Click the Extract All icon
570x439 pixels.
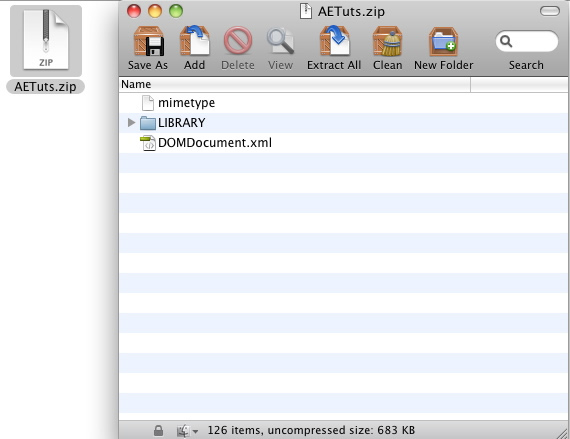point(334,40)
